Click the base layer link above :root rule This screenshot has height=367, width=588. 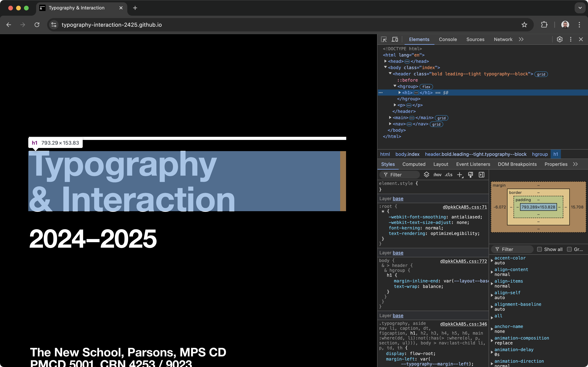pyautogui.click(x=398, y=199)
